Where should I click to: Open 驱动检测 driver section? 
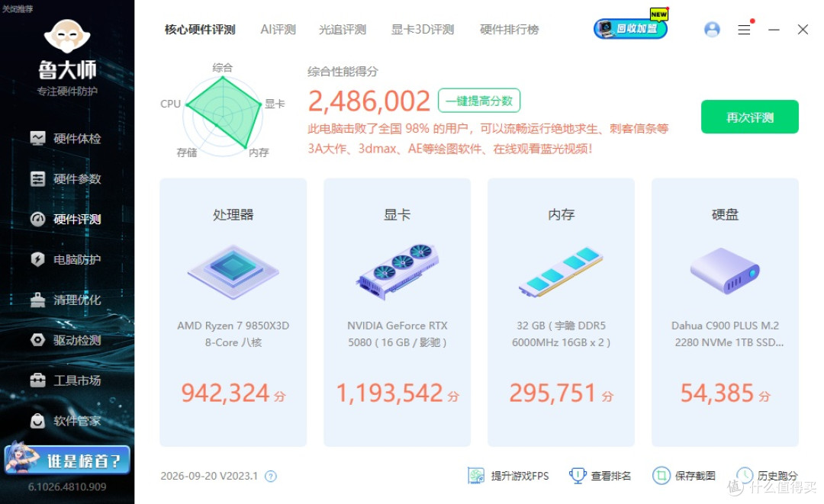coord(66,340)
